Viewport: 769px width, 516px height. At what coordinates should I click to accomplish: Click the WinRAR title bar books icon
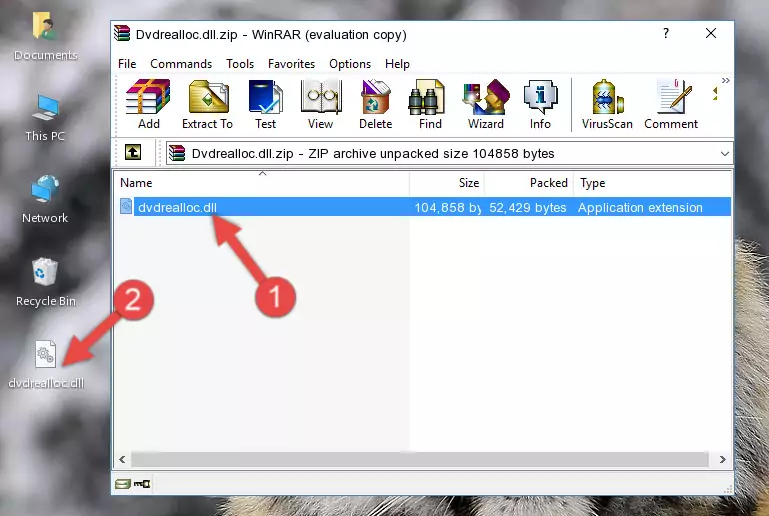[122, 33]
